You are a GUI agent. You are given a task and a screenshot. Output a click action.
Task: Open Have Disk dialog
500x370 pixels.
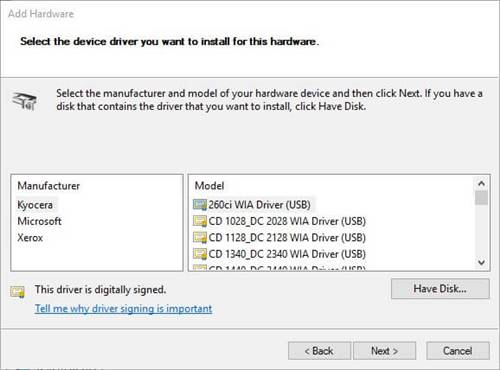coord(440,289)
